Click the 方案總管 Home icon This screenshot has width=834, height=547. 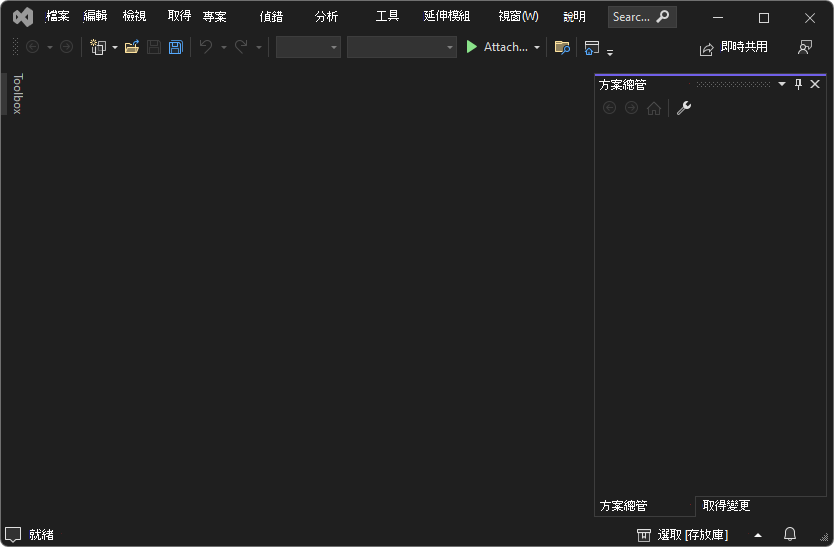[654, 109]
